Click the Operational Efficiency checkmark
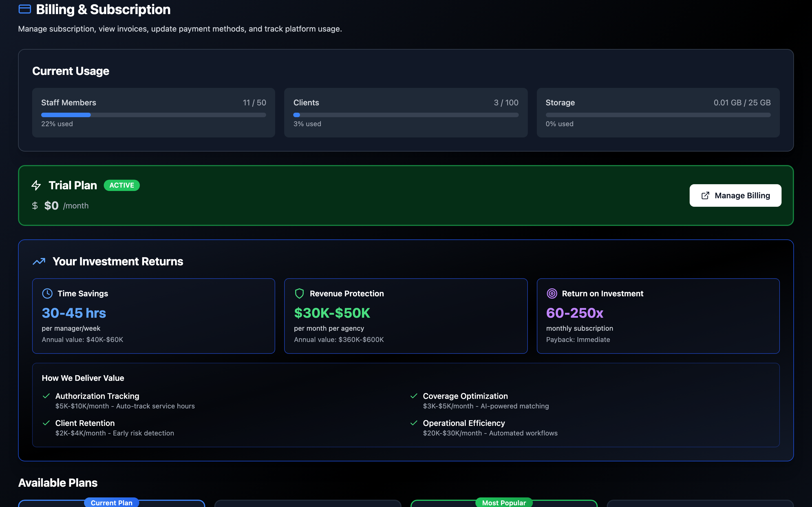Viewport: 812px width, 507px height. click(x=414, y=423)
